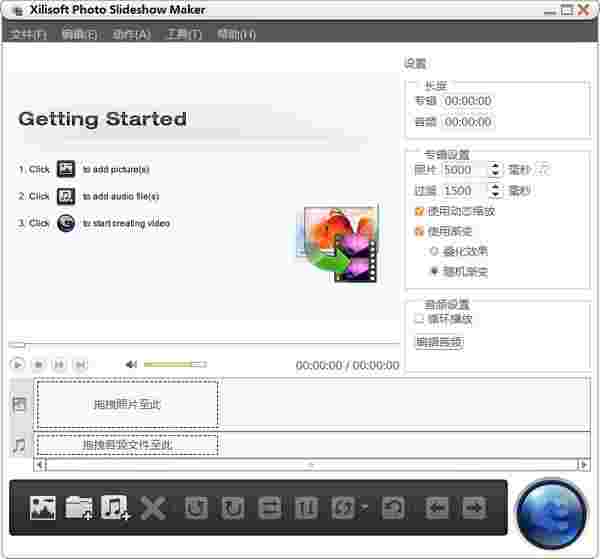Viewport: 600px width, 559px height.
Task: Open the transition icon's dropdown arrow
Action: (364, 508)
